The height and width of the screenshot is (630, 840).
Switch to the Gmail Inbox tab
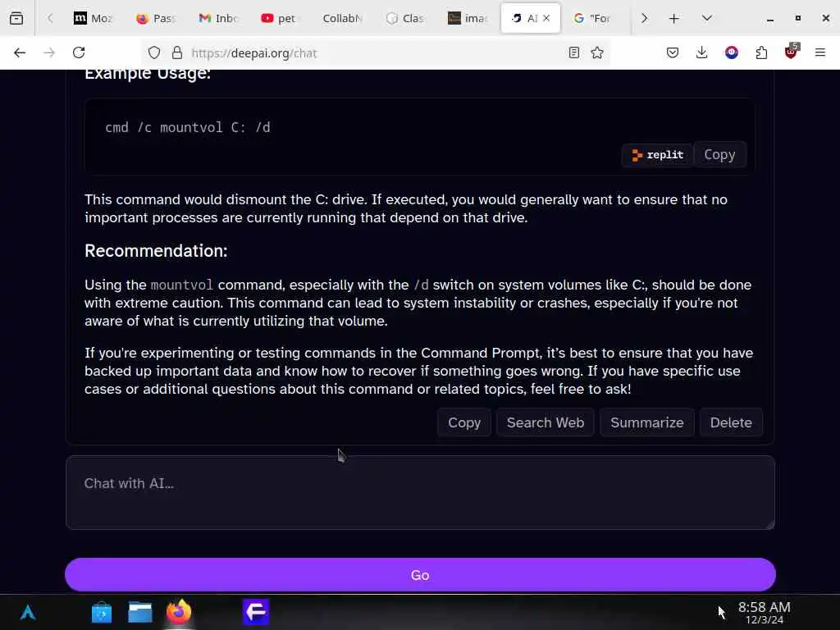click(x=217, y=18)
